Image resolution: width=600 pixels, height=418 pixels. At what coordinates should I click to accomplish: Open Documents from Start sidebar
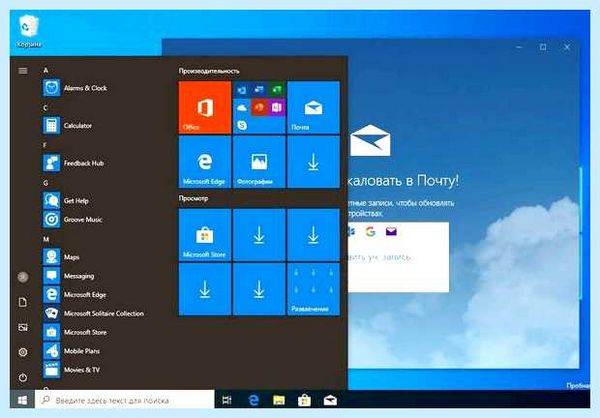[x=23, y=302]
